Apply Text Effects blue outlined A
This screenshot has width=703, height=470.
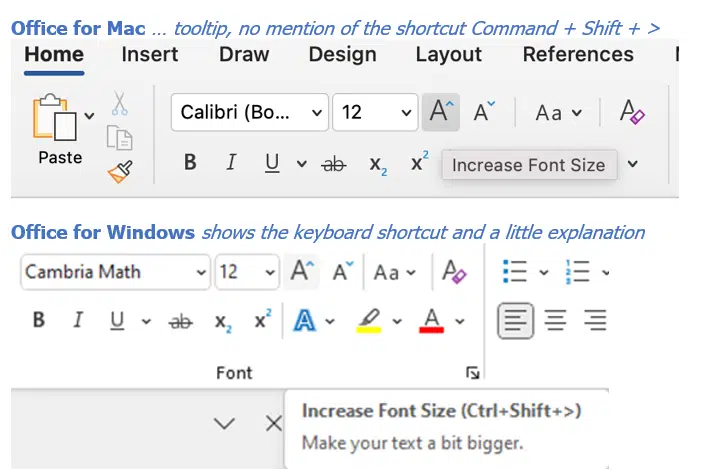(x=304, y=321)
